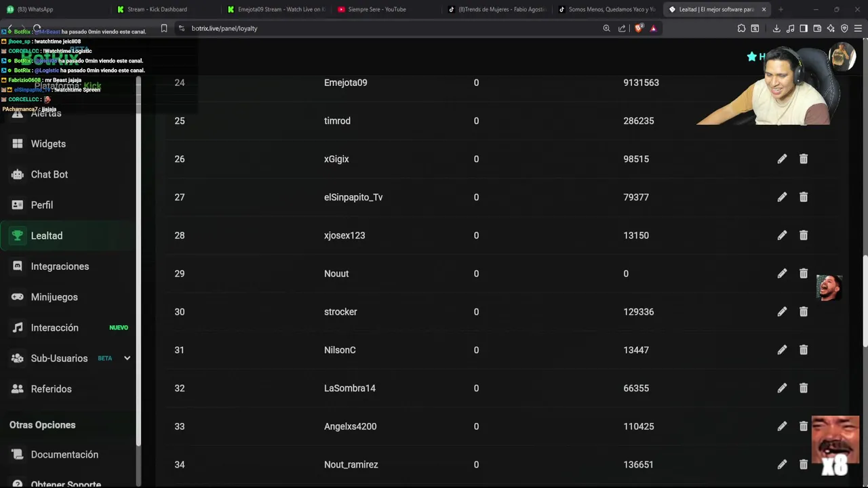Screen dimensions: 868x488
Task: Click trash icon for Nouut row
Action: coord(804,273)
